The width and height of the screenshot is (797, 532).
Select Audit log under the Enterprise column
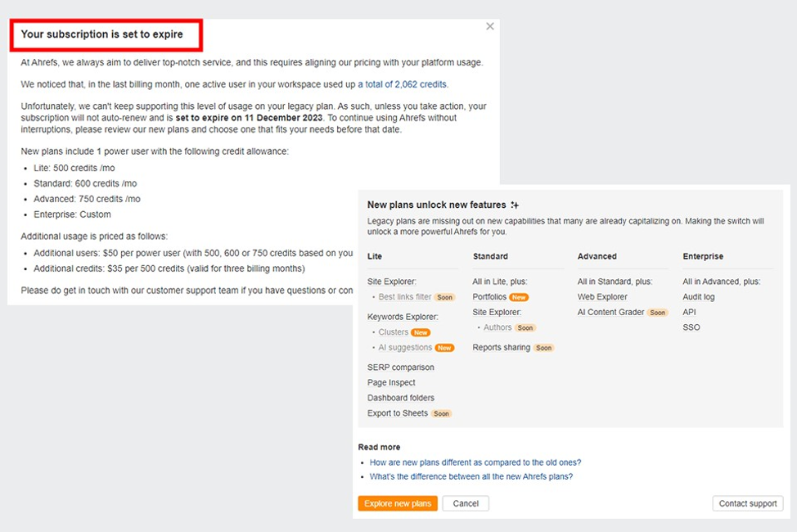(x=699, y=297)
